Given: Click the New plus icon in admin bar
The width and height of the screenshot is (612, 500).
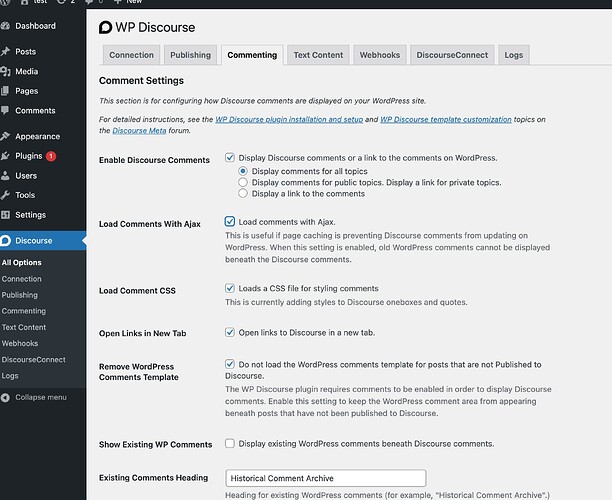Looking at the screenshot, I should click(117, 2).
